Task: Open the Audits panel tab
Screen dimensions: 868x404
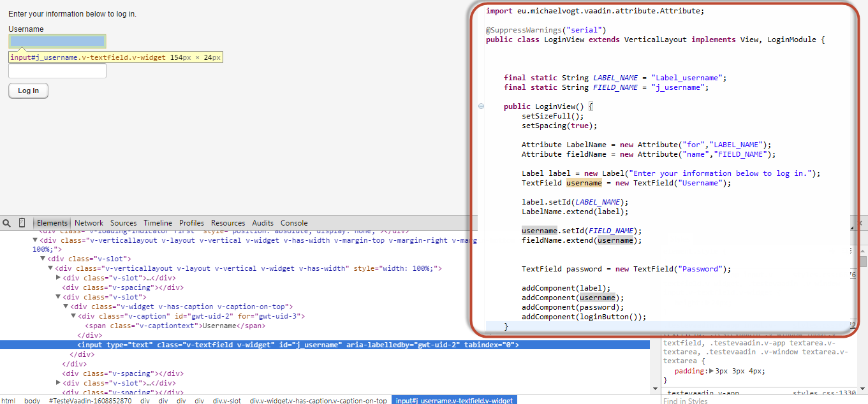Action: click(x=263, y=223)
